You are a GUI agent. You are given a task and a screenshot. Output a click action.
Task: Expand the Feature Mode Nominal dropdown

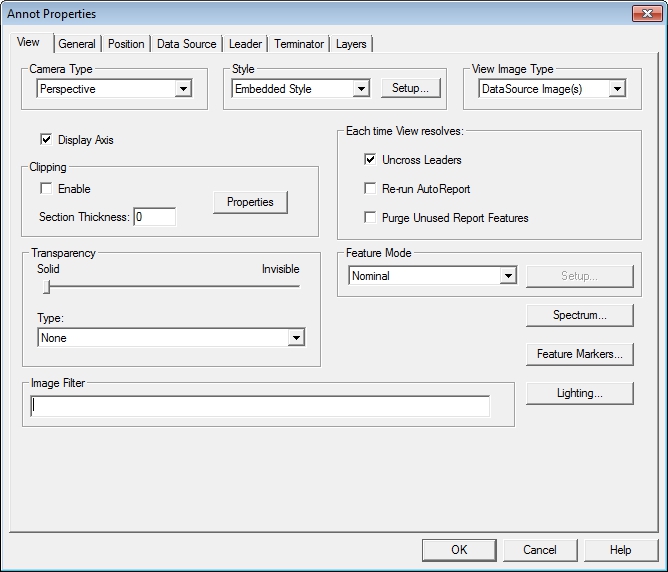pyautogui.click(x=508, y=276)
